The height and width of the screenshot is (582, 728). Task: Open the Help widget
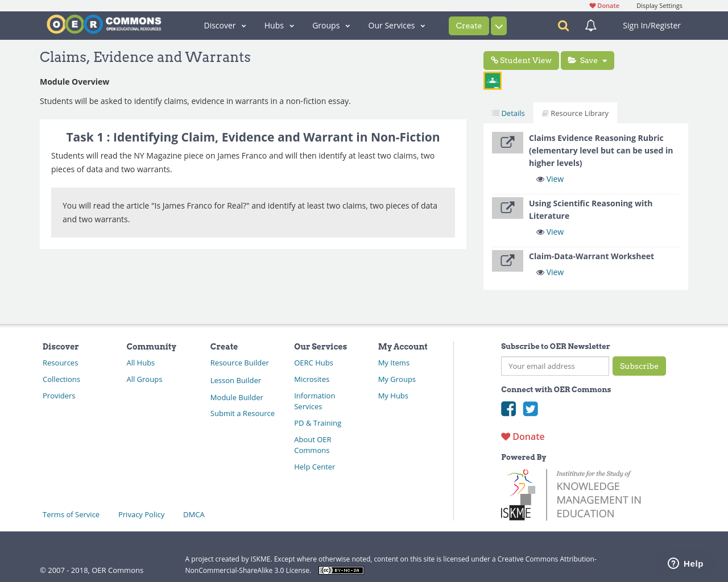[x=685, y=563]
